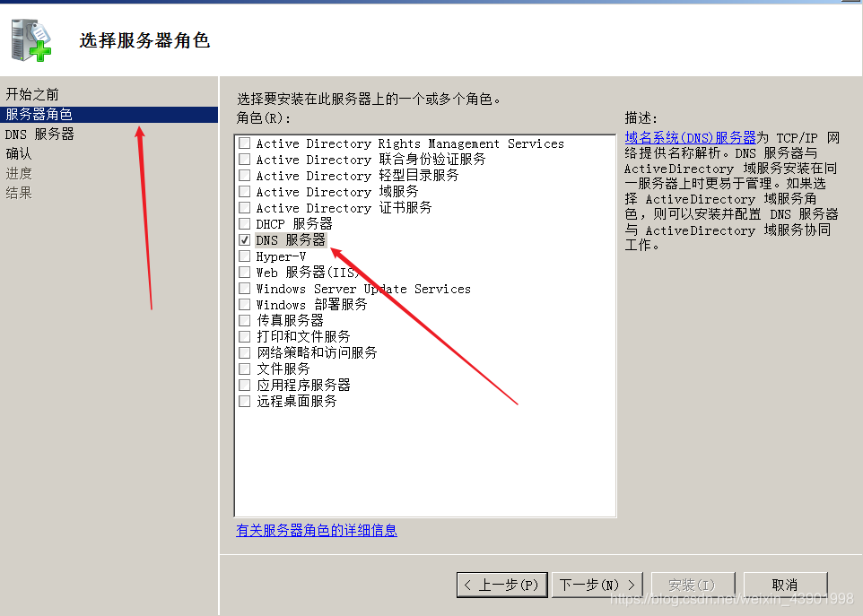The width and height of the screenshot is (863, 616).
Task: Check the Web 服务器(IIS) role
Action: point(244,272)
